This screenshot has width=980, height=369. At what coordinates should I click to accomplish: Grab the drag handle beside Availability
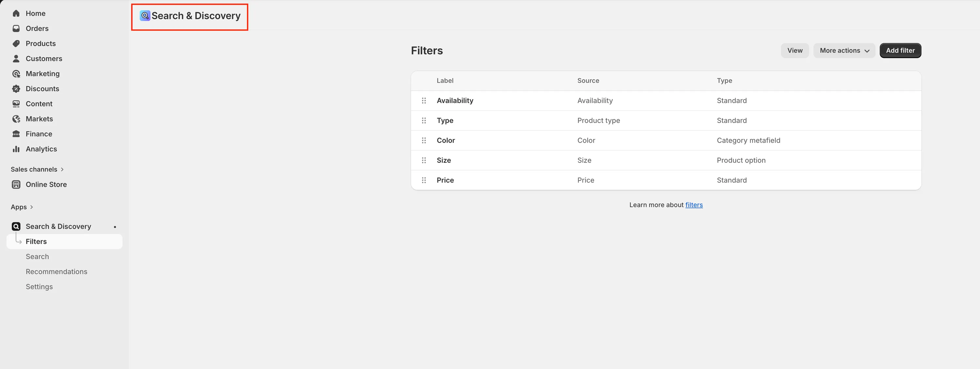point(424,100)
